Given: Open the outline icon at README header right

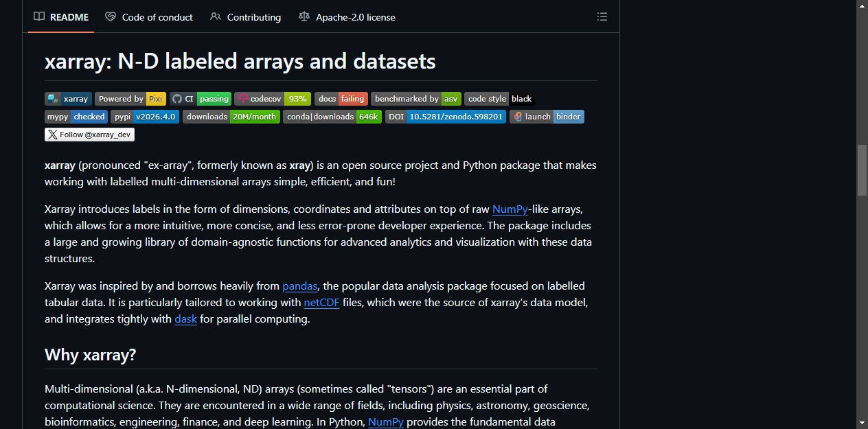Looking at the screenshot, I should tap(602, 17).
